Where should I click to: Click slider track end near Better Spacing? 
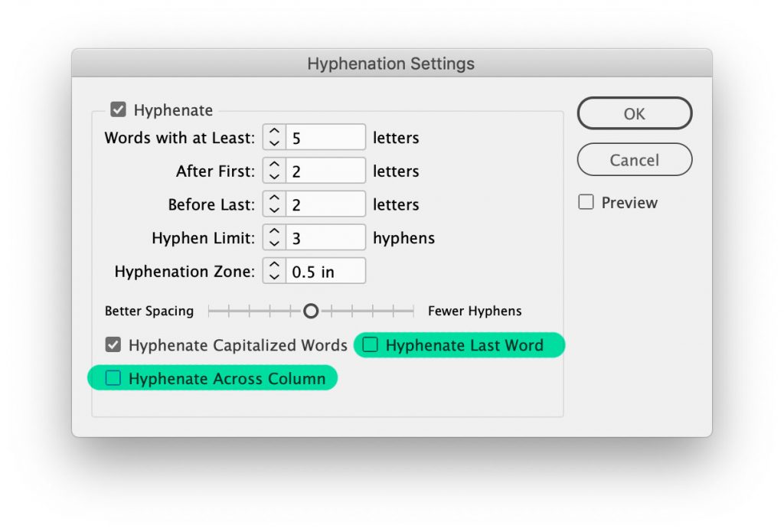point(211,311)
